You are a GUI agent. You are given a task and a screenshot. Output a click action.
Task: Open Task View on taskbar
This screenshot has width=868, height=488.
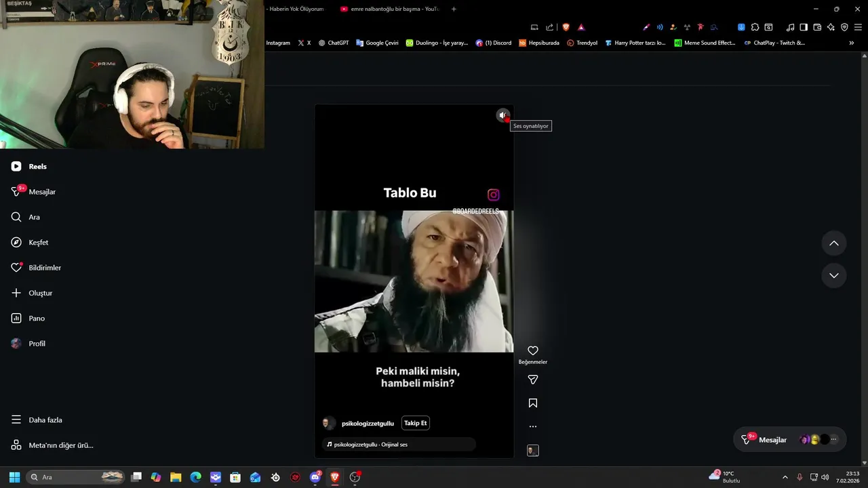click(136, 477)
